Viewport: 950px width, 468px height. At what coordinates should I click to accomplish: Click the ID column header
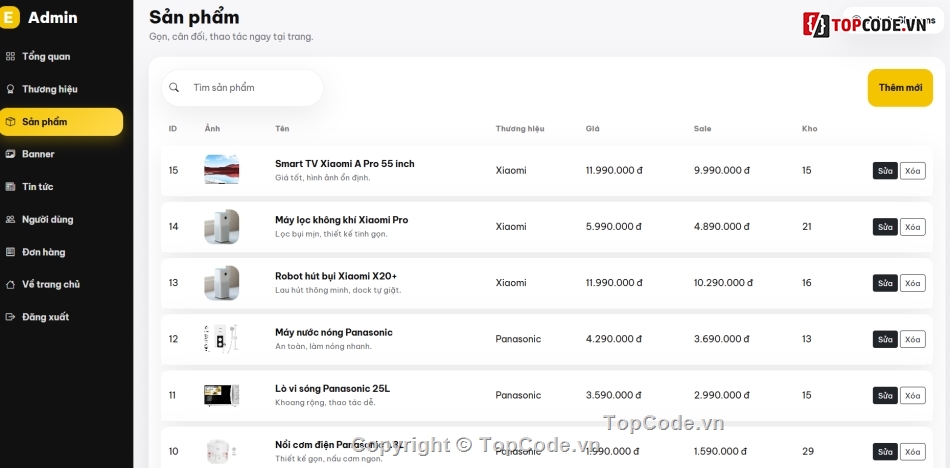pyautogui.click(x=173, y=129)
